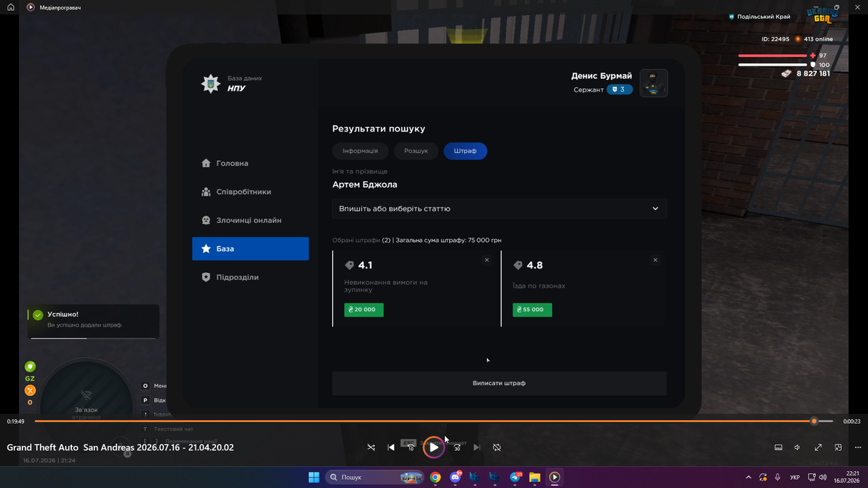Click the orange fork and knife hunger icon

[30, 390]
